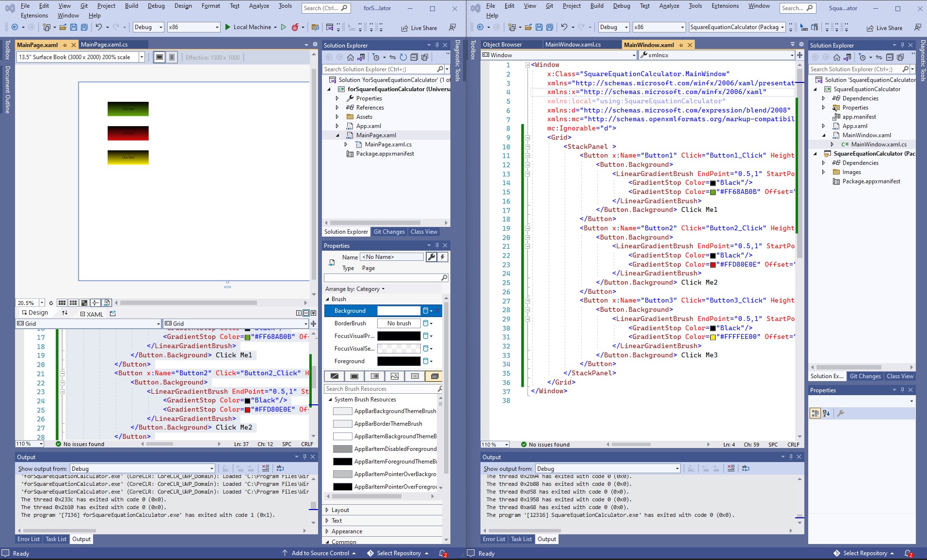Open Debug configuration dropdown in left window

coord(148,27)
